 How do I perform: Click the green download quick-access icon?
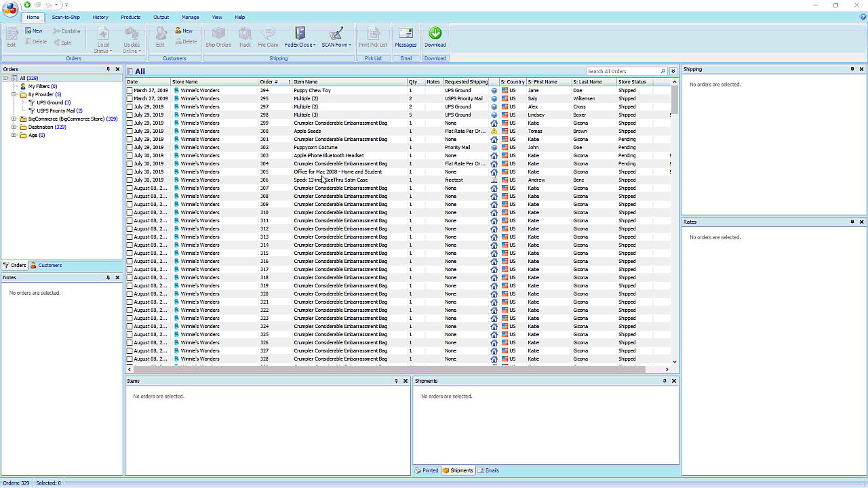[x=27, y=5]
